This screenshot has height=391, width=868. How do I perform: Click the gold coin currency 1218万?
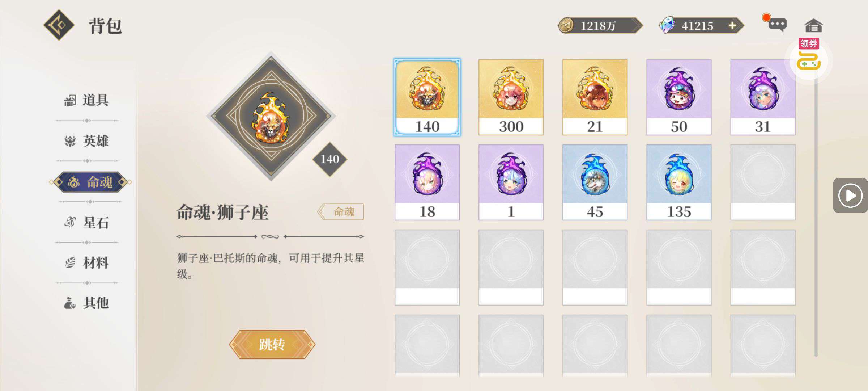click(x=600, y=26)
